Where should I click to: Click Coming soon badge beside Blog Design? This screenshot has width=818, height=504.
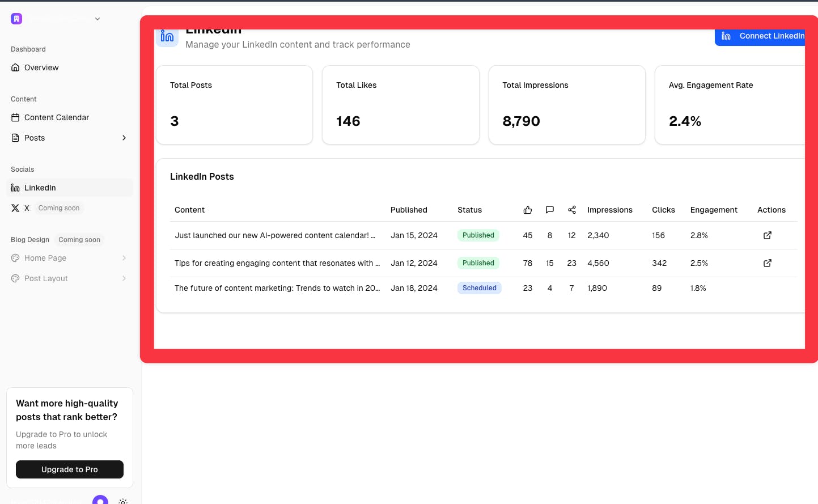79,240
